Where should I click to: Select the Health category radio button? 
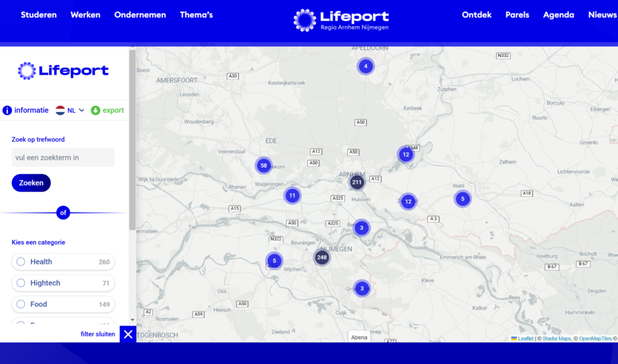pos(21,261)
